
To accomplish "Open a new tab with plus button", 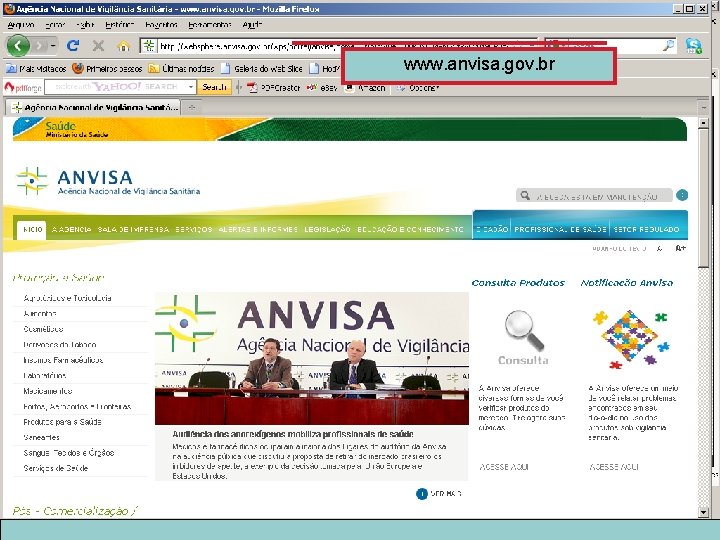I will tap(192, 108).
